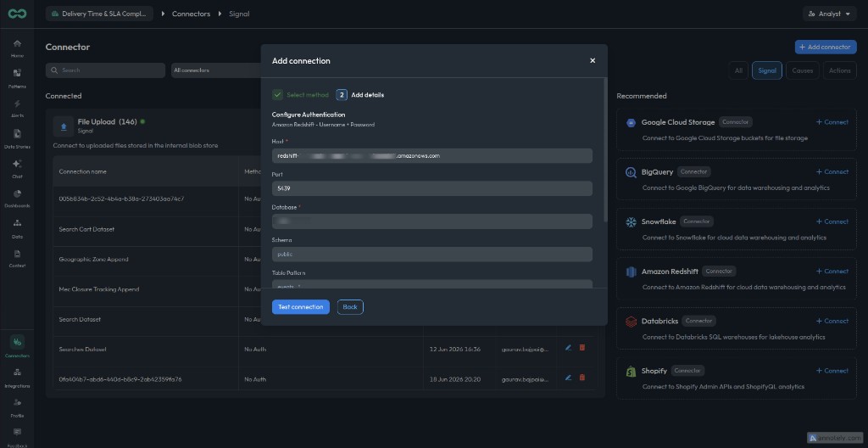Switch to the All tab
Image resolution: width=868 pixels, height=448 pixels.
738,70
